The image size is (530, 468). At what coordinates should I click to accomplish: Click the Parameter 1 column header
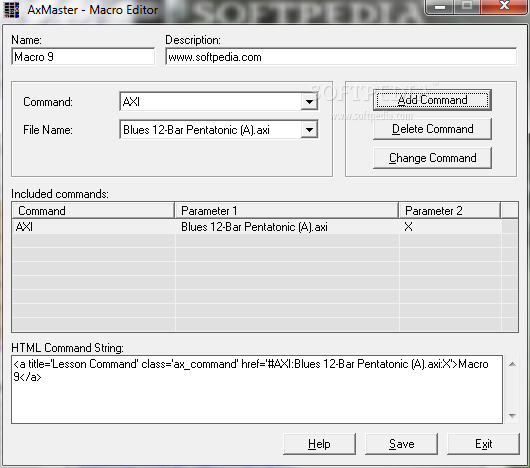tap(287, 211)
